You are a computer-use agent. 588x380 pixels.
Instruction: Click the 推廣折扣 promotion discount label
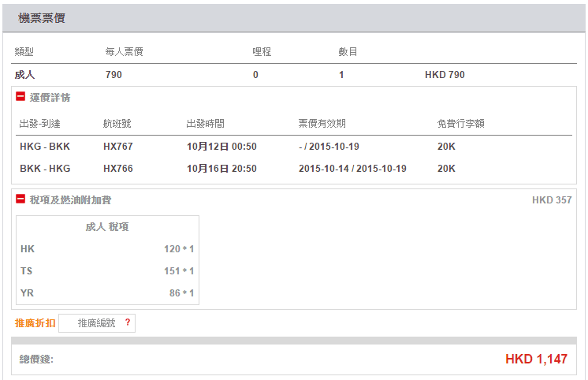35,323
